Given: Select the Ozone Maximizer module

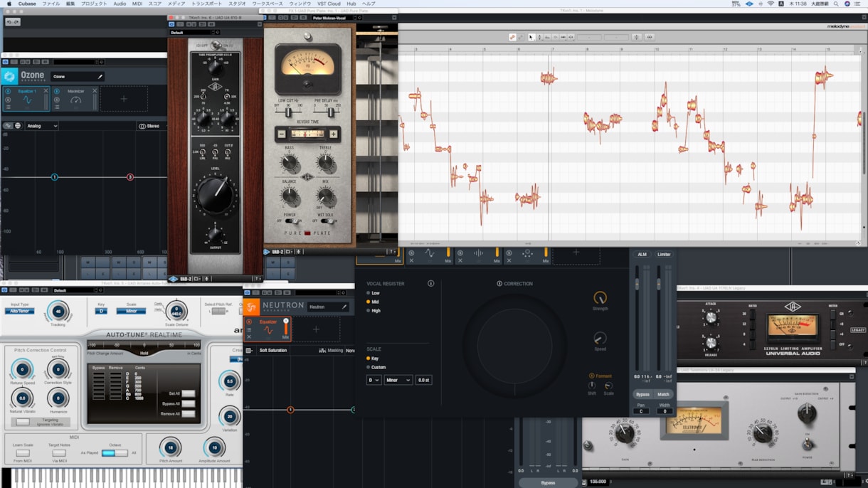Looking at the screenshot, I should pyautogui.click(x=75, y=99).
